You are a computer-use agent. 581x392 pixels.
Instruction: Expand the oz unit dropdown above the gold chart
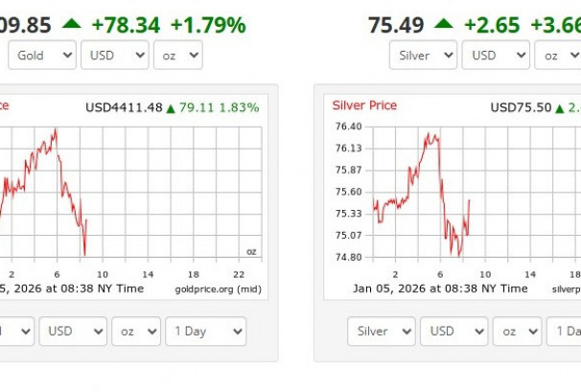point(177,56)
